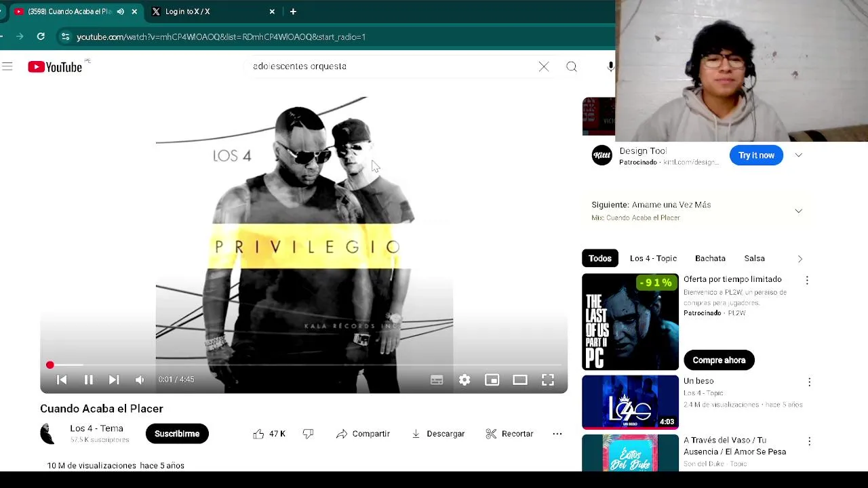Viewport: 868px width, 488px height.
Task: Pause the playing video
Action: pos(88,380)
